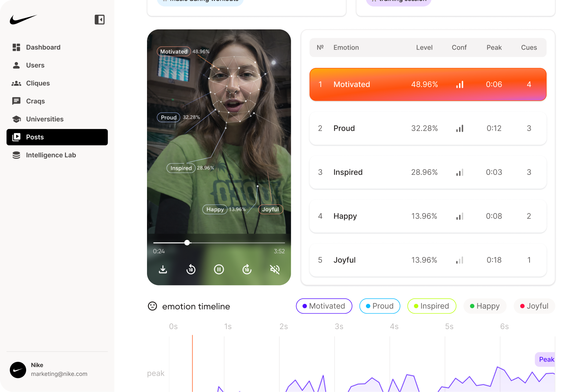Collapse the sidebar panel icon
This screenshot has height=392, width=588.
(x=100, y=19)
